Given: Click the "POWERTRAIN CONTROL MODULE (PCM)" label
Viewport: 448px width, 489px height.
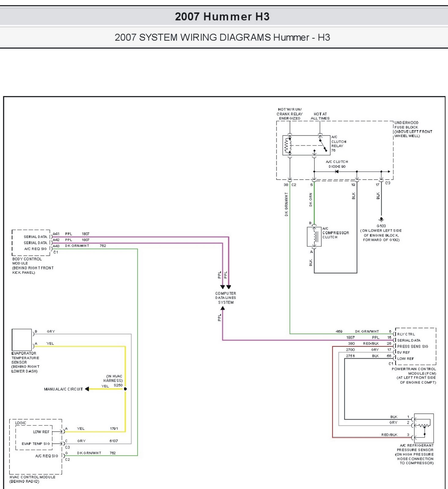Looking at the screenshot, I should 414,371.
